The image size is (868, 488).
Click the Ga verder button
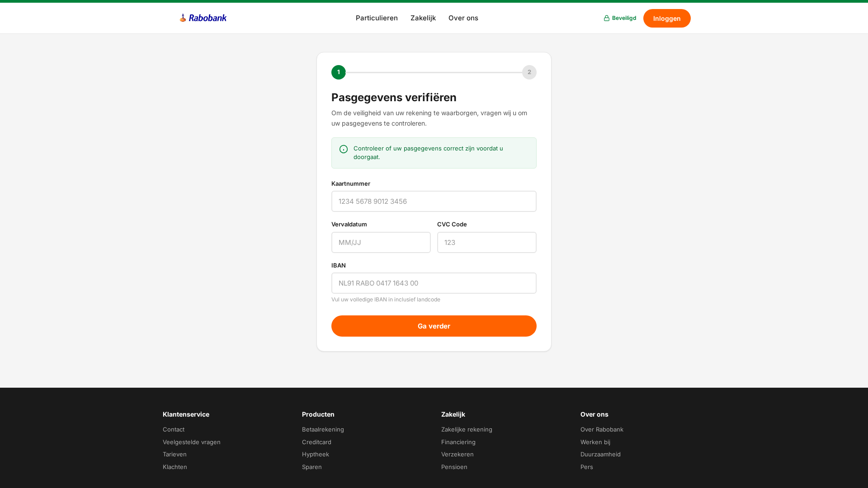(x=434, y=326)
